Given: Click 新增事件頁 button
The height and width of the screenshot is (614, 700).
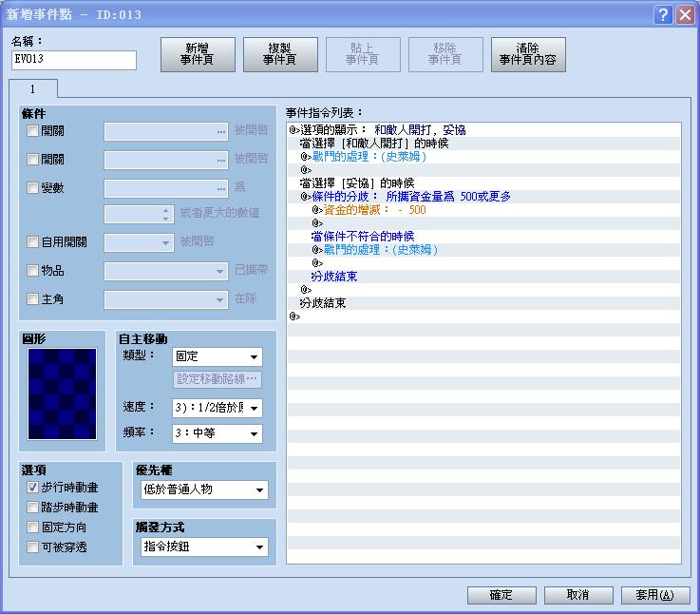Looking at the screenshot, I should point(198,54).
